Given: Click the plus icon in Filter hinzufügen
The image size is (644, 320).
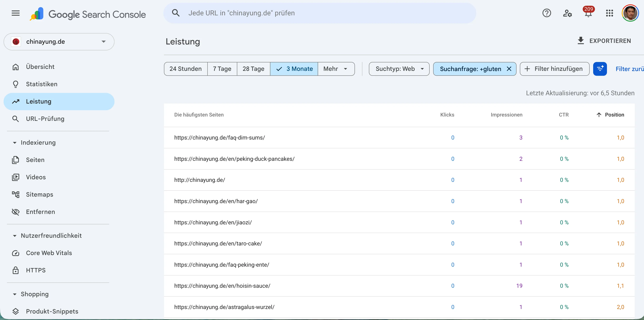Looking at the screenshot, I should tap(527, 69).
